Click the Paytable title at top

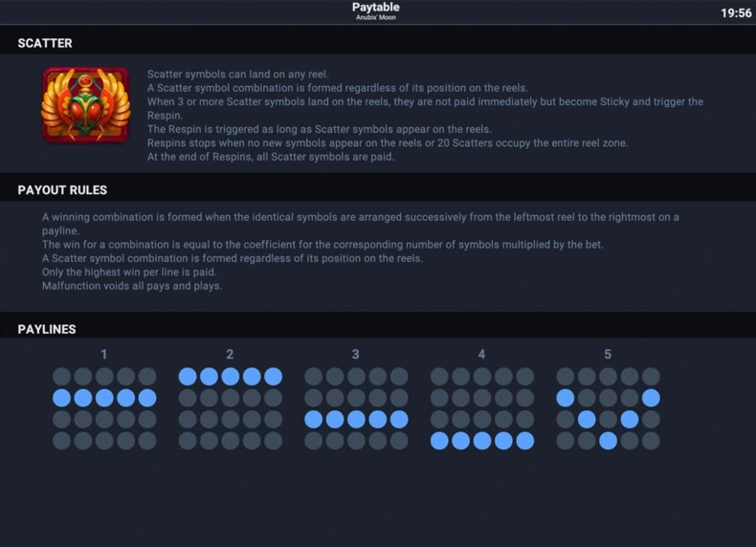click(375, 8)
